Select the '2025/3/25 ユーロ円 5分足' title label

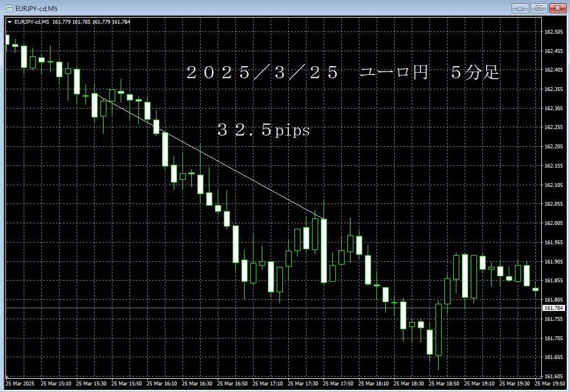click(x=343, y=72)
